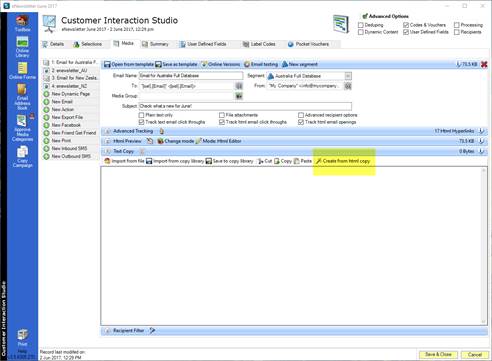This screenshot has height=361, width=492.
Task: Click Mode: Html Editor item
Action: click(x=219, y=141)
